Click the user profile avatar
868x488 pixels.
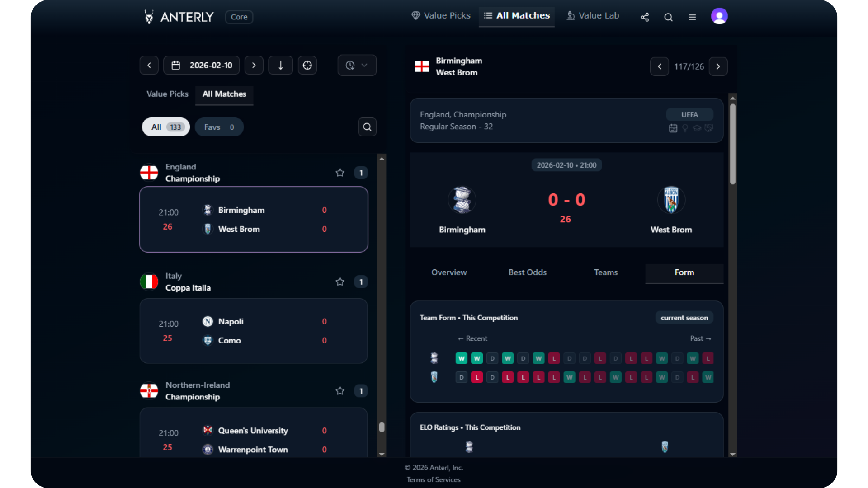(x=719, y=16)
